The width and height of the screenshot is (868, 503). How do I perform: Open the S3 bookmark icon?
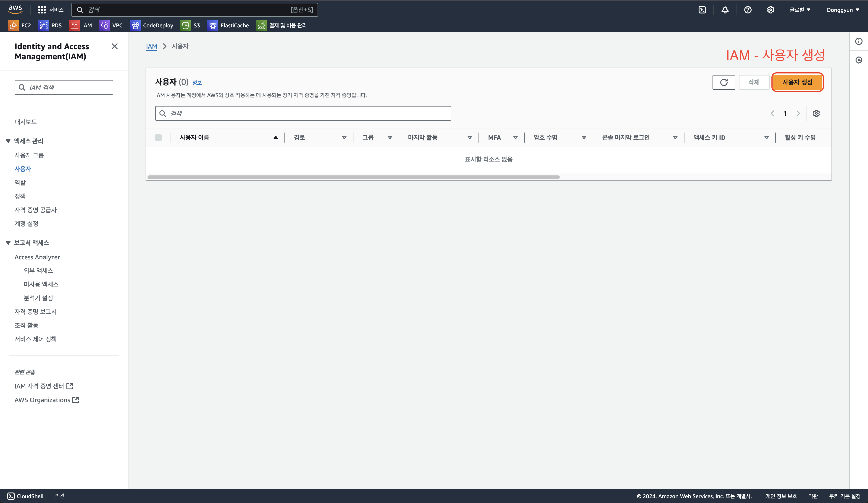[186, 25]
